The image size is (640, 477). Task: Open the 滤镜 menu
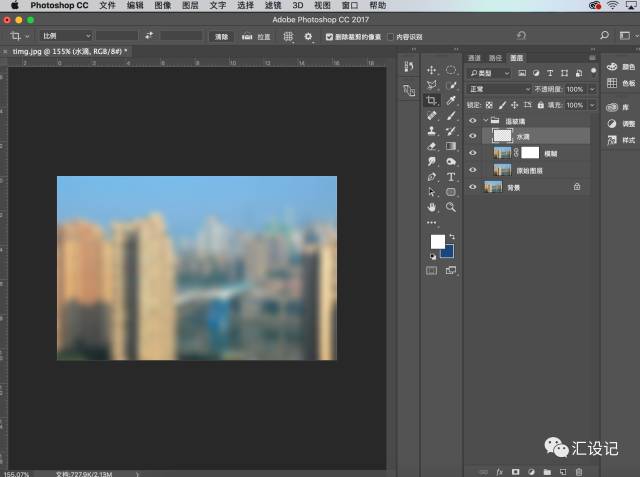tap(272, 6)
